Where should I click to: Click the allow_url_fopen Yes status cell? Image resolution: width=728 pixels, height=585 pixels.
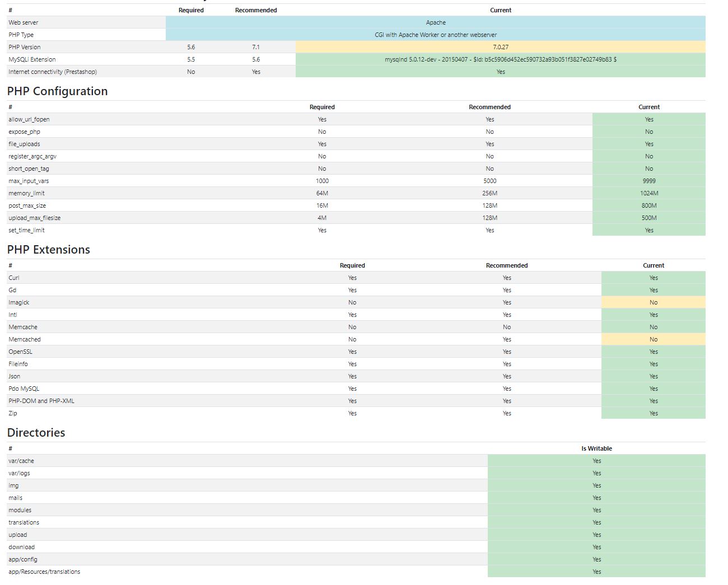pos(648,119)
